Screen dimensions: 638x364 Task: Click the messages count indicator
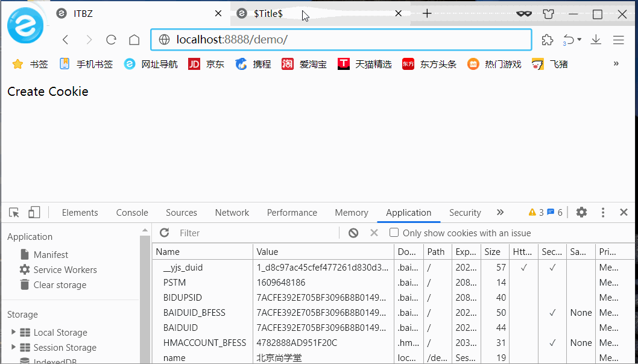pos(555,212)
